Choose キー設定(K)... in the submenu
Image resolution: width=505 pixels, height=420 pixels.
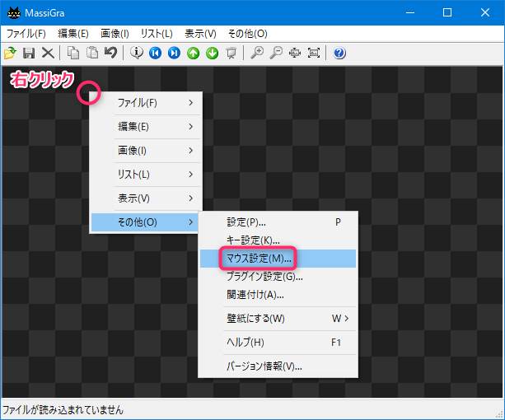coord(278,240)
